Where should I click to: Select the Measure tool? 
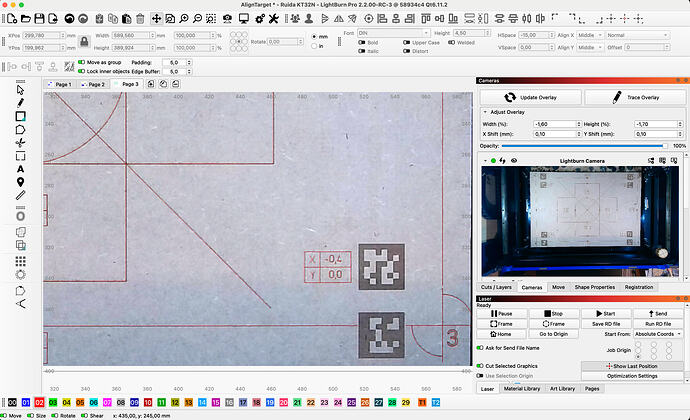(20, 195)
